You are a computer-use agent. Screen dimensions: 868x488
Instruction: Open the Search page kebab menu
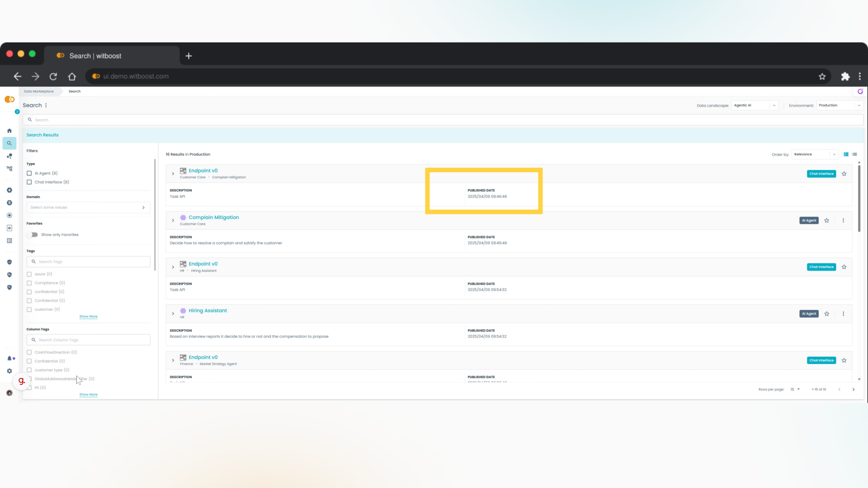click(46, 105)
